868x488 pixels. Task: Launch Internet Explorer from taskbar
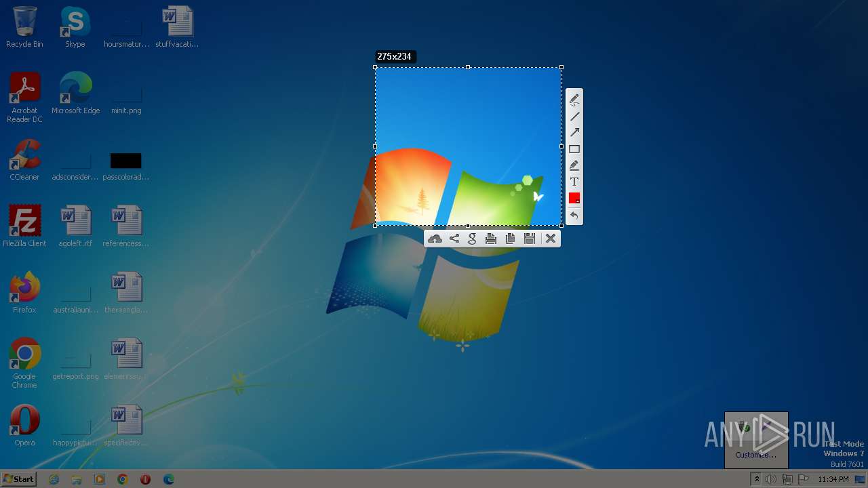point(54,479)
